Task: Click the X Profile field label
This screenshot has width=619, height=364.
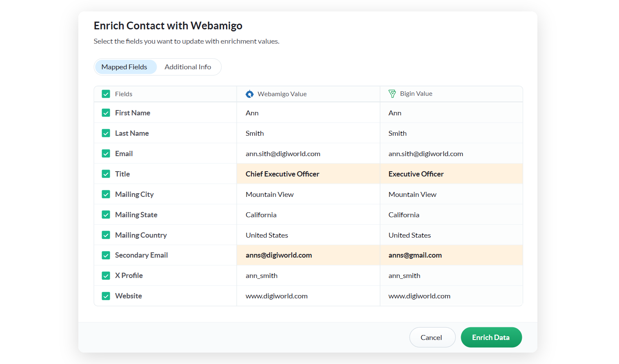Action: click(x=129, y=276)
